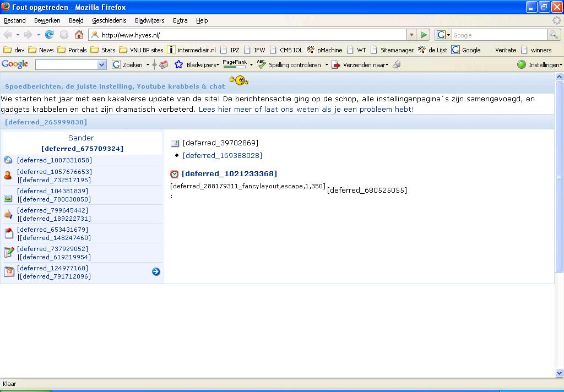Open the Geschiedenis menu
Screen dimensions: 564x392
[109, 20]
